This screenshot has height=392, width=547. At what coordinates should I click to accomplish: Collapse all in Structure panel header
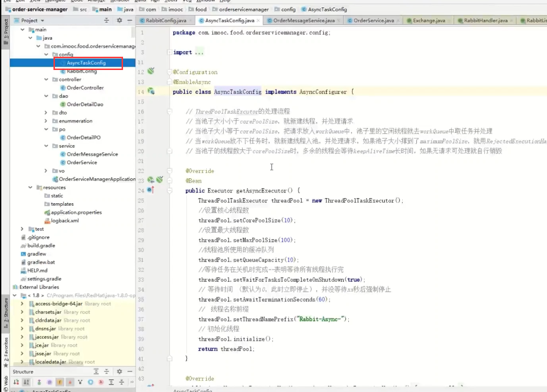click(107, 371)
